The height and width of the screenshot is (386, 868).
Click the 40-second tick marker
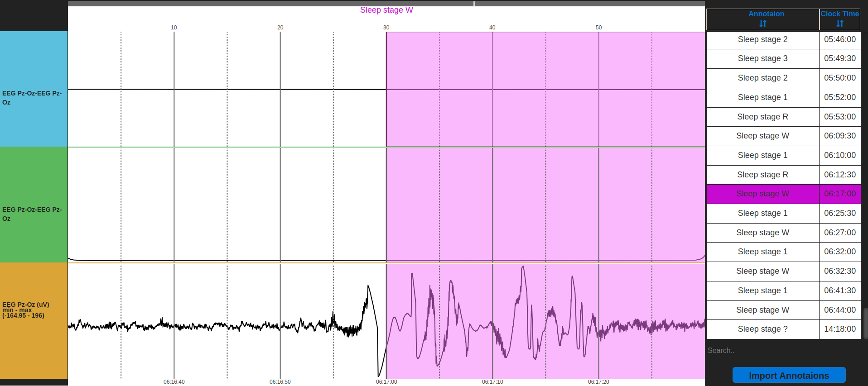click(x=492, y=28)
